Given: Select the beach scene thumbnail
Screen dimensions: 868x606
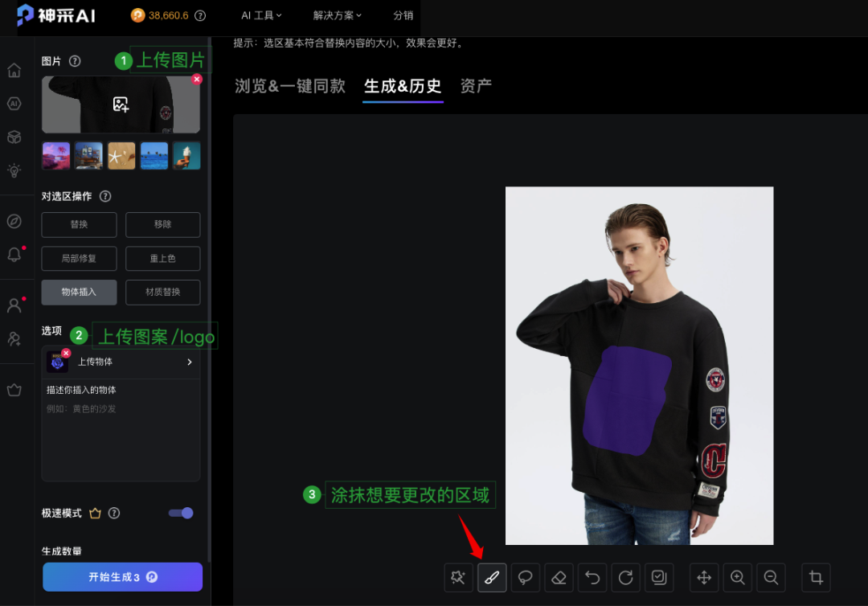Looking at the screenshot, I should tap(154, 156).
